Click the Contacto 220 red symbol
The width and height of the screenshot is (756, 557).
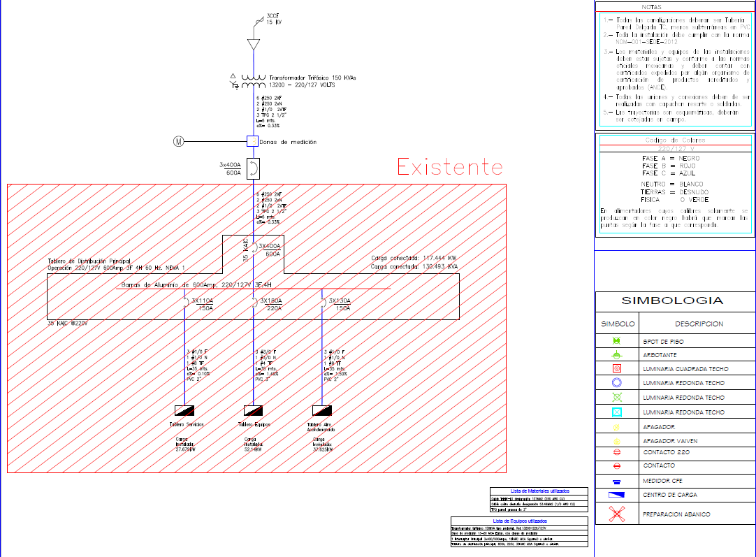[616, 453]
